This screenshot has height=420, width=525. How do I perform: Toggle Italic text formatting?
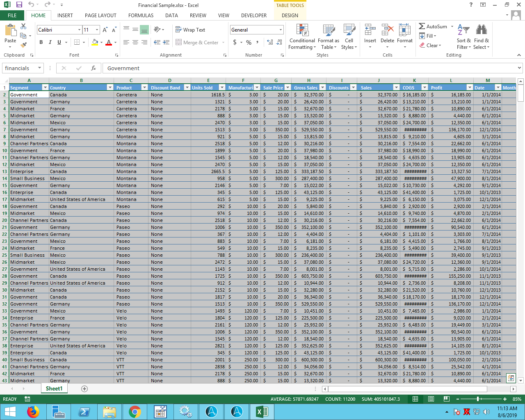click(50, 42)
